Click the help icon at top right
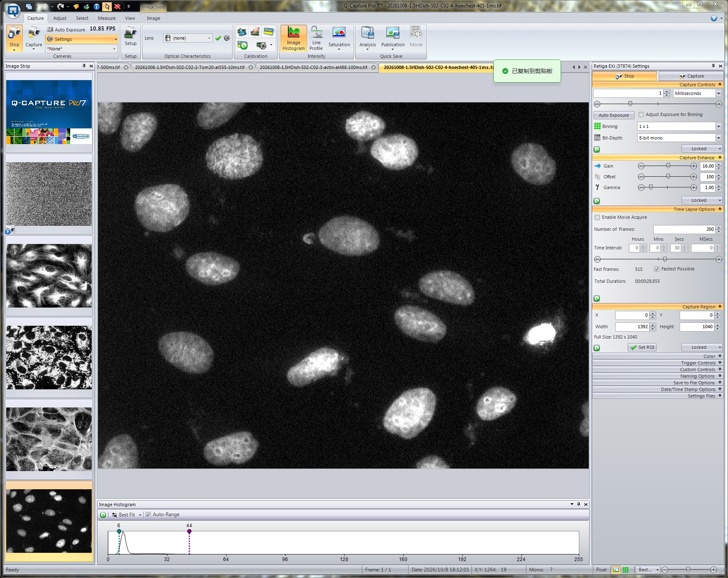728x578 pixels. pyautogui.click(x=714, y=18)
